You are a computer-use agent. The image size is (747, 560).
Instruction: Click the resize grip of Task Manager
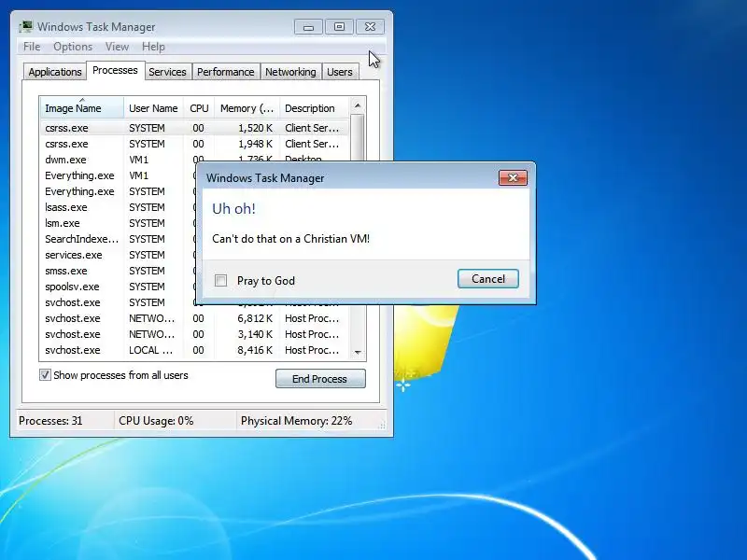[x=382, y=426]
